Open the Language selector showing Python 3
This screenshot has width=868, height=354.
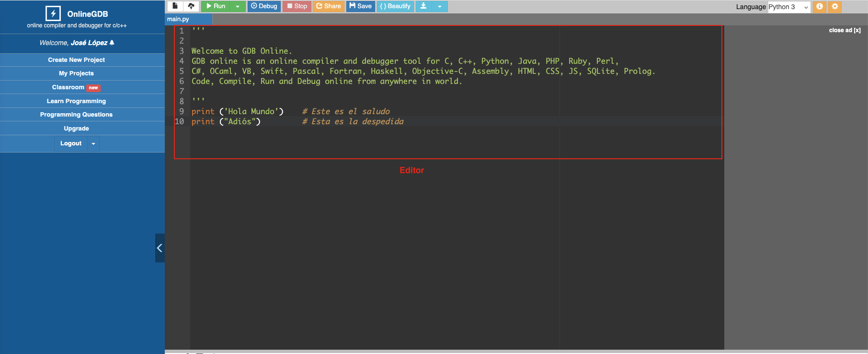click(788, 7)
